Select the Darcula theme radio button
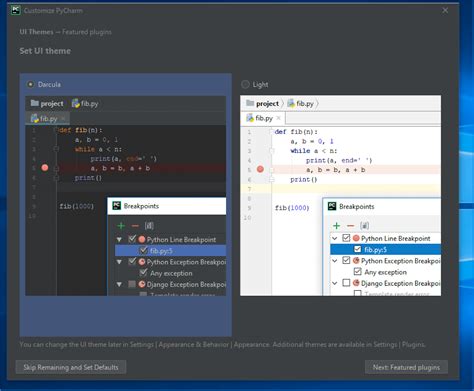This screenshot has width=474, height=391. [x=30, y=84]
